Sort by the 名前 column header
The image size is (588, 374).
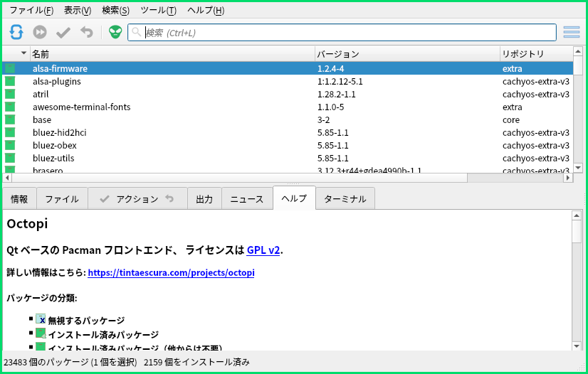172,53
